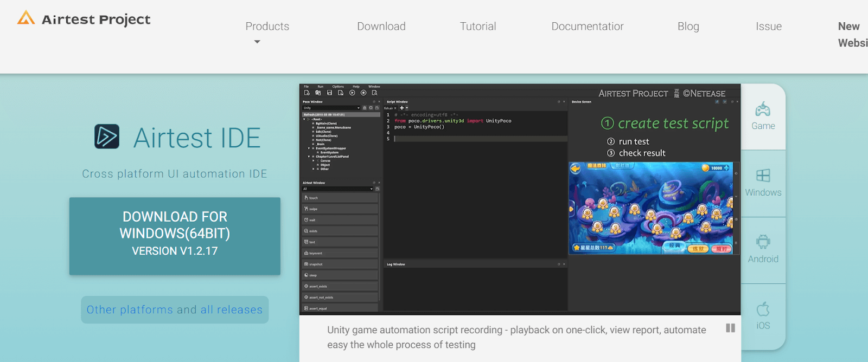
Task: Float the Log Window panel
Action: click(559, 264)
